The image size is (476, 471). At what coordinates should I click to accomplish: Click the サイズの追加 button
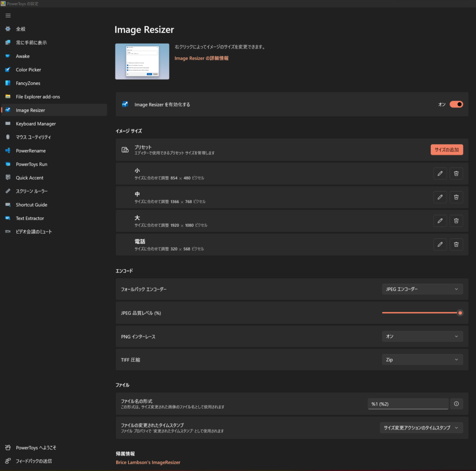447,150
